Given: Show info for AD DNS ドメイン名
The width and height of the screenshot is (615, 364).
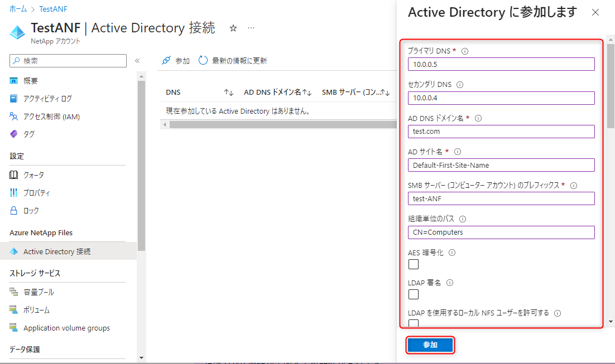Looking at the screenshot, I should [x=478, y=118].
